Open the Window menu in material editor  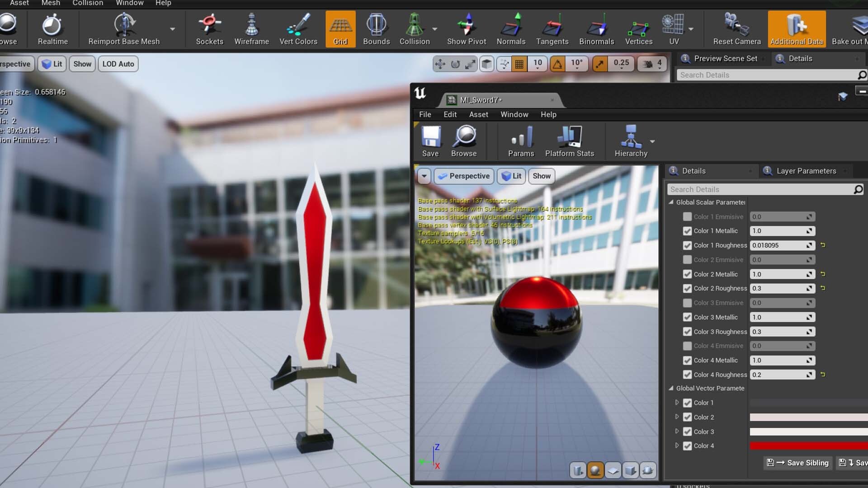[x=514, y=114]
